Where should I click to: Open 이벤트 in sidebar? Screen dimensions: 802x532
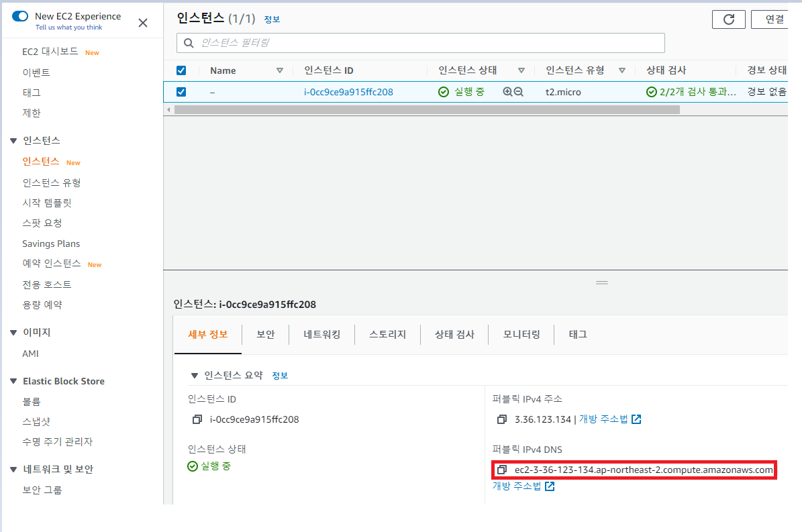[36, 72]
